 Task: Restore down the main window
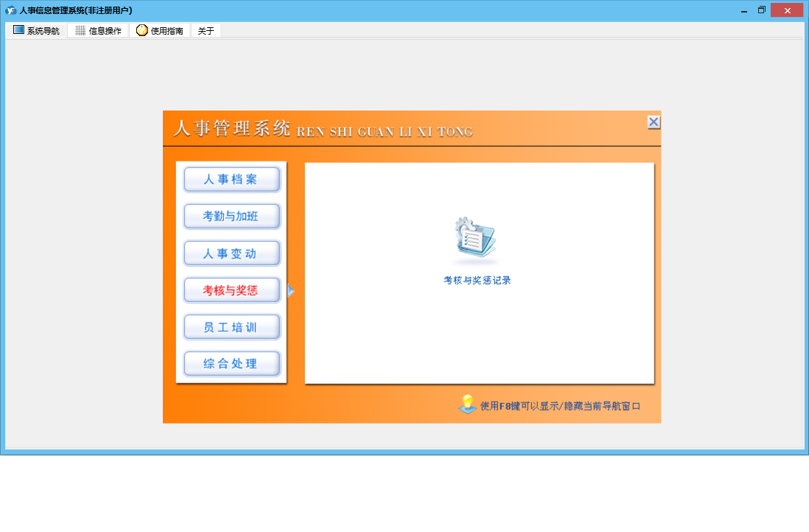point(762,10)
